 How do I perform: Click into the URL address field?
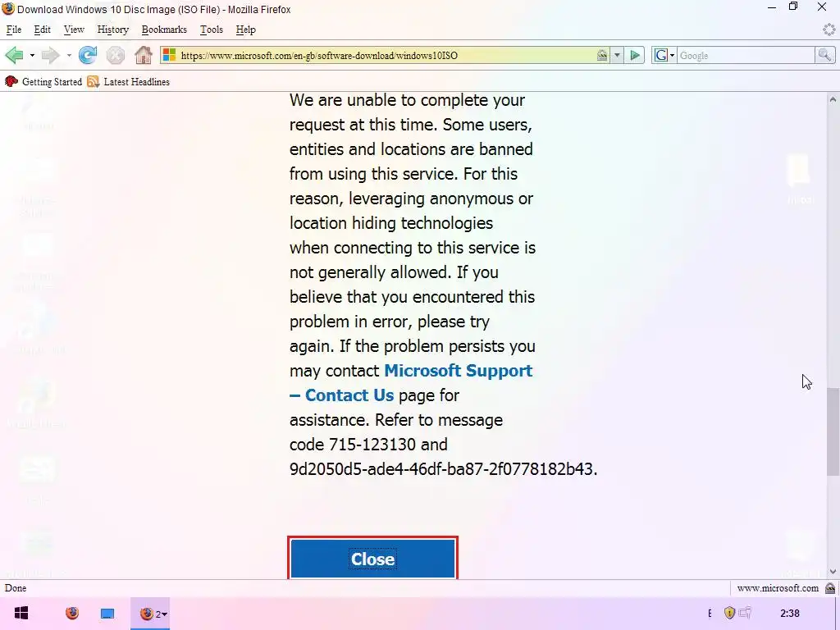pyautogui.click(x=387, y=55)
